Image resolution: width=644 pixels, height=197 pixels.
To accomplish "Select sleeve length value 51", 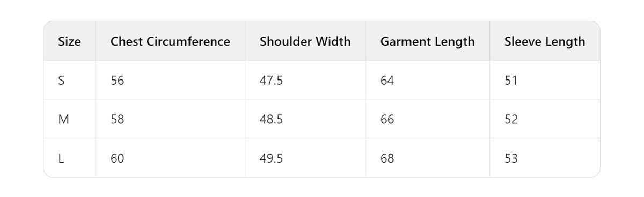I will click(x=511, y=81).
